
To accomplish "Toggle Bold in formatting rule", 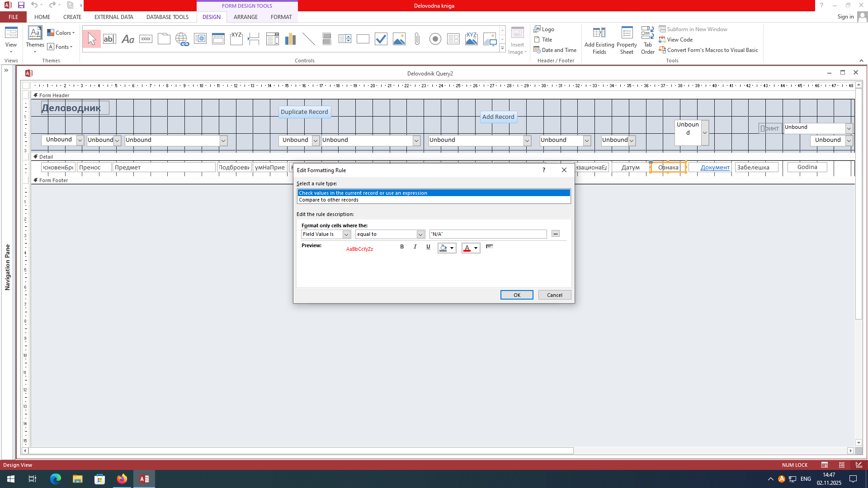I will click(x=402, y=247).
